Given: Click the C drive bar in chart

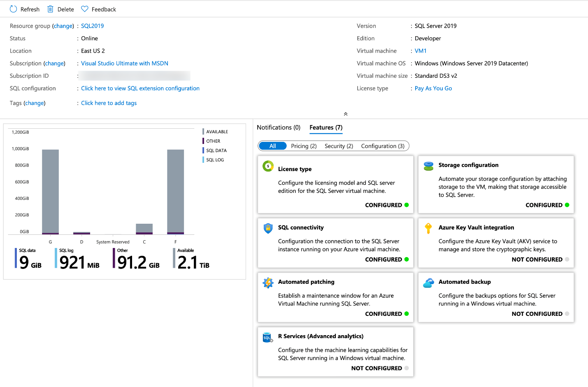Looking at the screenshot, I should (x=144, y=229).
